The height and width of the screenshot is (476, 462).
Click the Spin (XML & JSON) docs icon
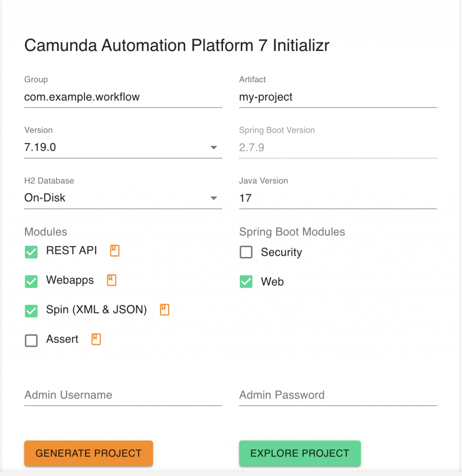[165, 310]
